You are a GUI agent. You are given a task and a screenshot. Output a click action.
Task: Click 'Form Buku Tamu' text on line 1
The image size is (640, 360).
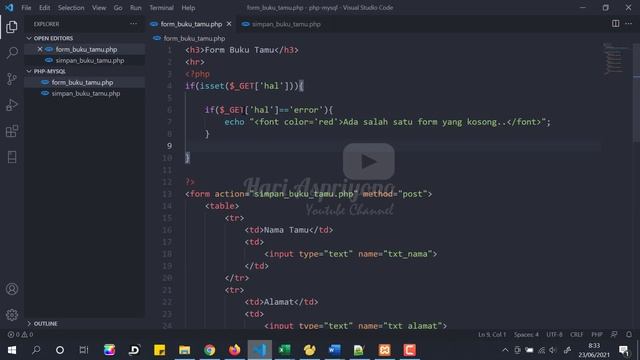239,50
